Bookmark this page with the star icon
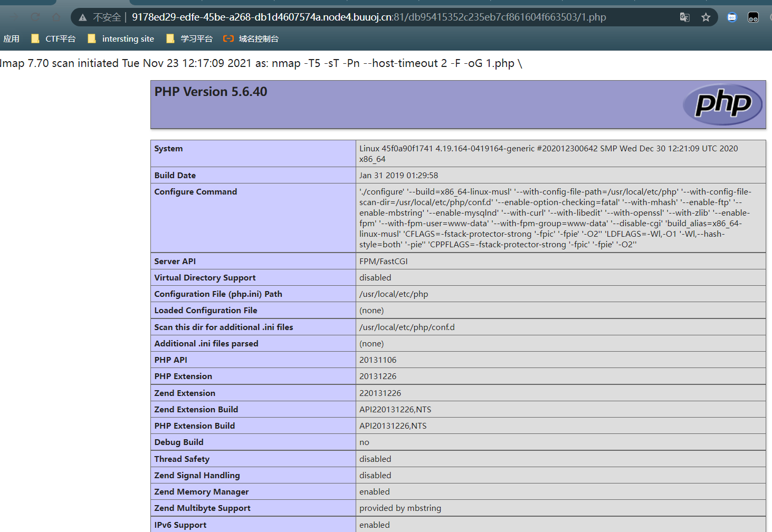This screenshot has height=532, width=772. (x=706, y=17)
